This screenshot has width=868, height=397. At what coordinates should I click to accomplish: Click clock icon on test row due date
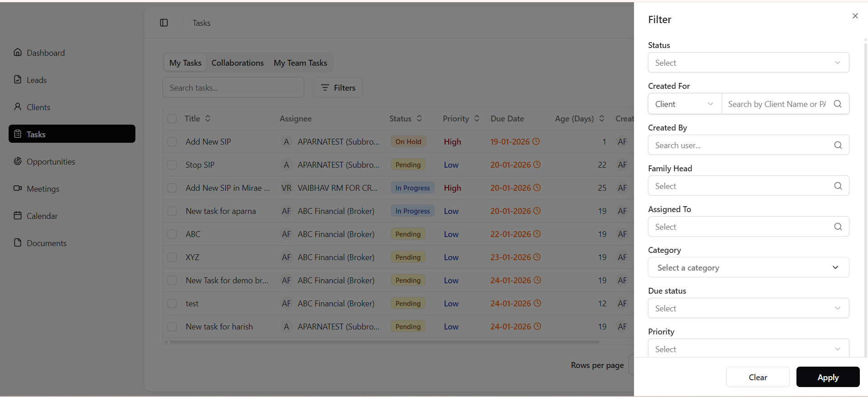[537, 303]
